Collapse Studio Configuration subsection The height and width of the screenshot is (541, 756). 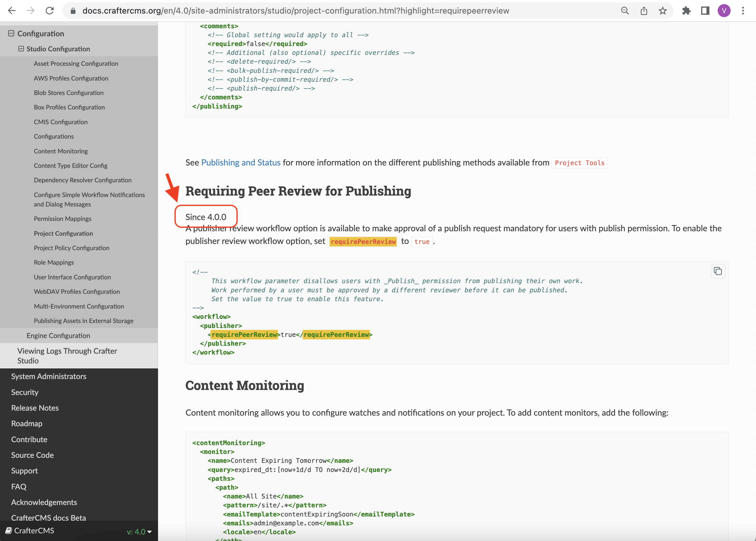pyautogui.click(x=21, y=49)
